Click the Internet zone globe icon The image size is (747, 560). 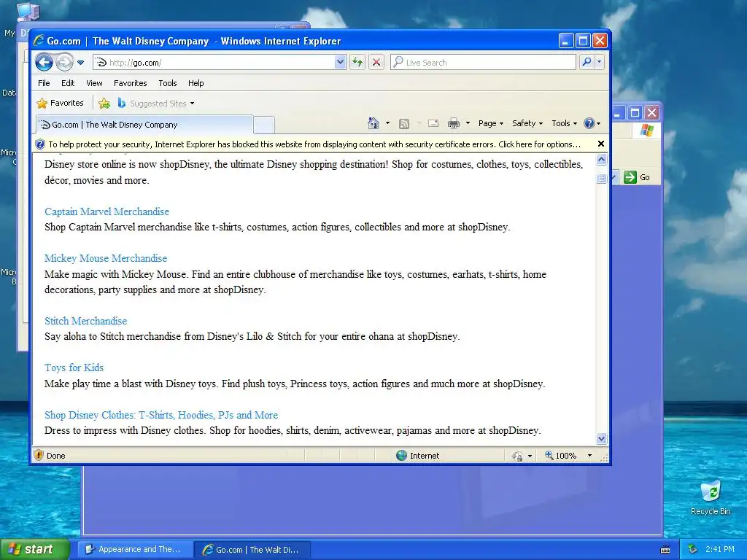(402, 455)
